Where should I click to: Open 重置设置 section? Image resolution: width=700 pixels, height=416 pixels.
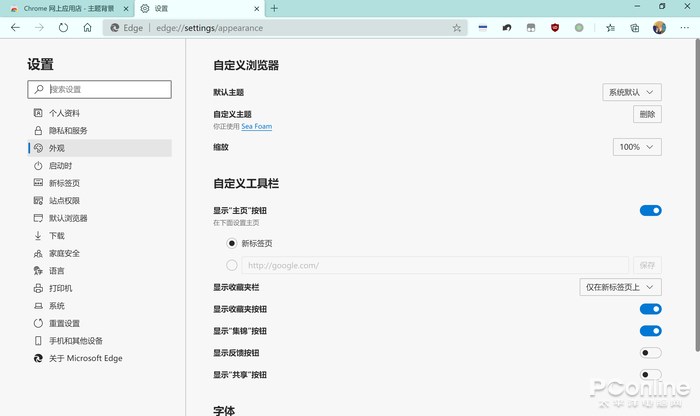[100, 323]
